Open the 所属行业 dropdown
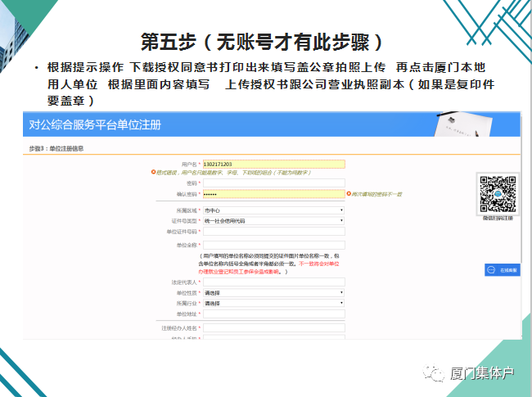The height and width of the screenshot is (397, 532). click(x=273, y=303)
